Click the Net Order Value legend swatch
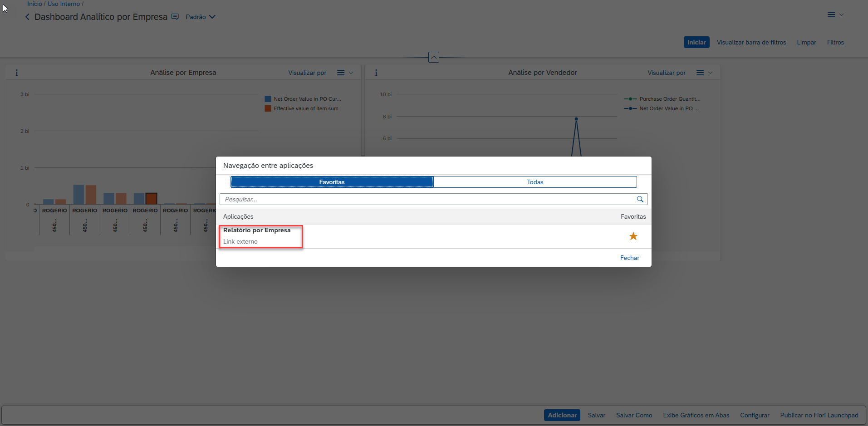 [x=268, y=99]
